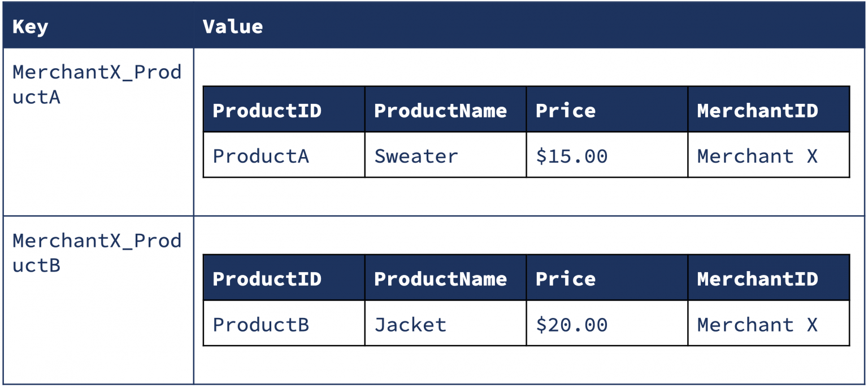Click ProductID header in first nested table

(284, 110)
